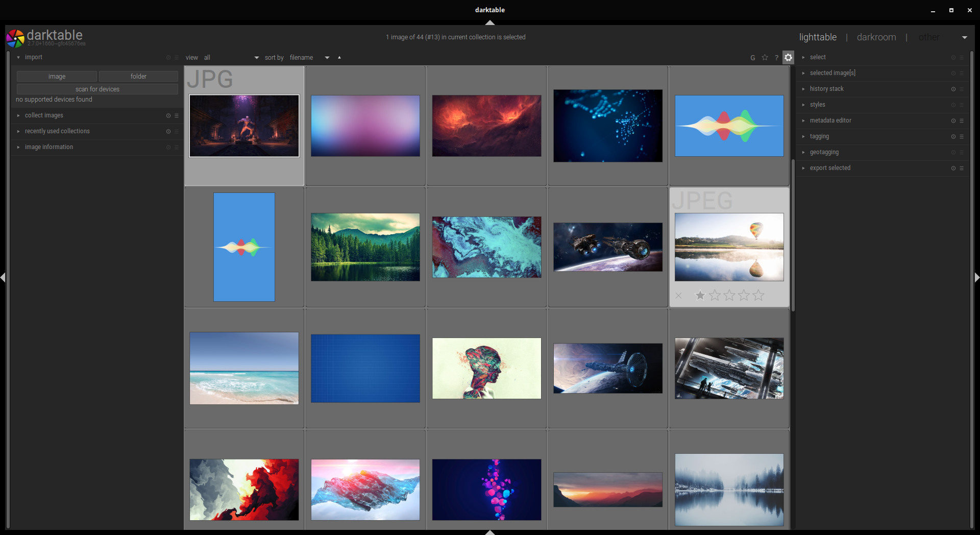The height and width of the screenshot is (535, 980).
Task: Toggle the sort order arrow
Action: coord(339,58)
